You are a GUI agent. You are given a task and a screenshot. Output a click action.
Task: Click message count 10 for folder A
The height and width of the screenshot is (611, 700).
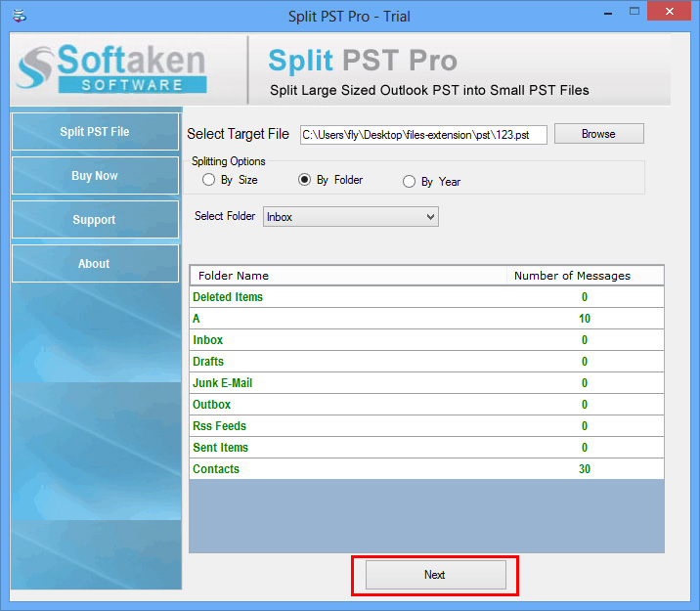[x=585, y=319]
